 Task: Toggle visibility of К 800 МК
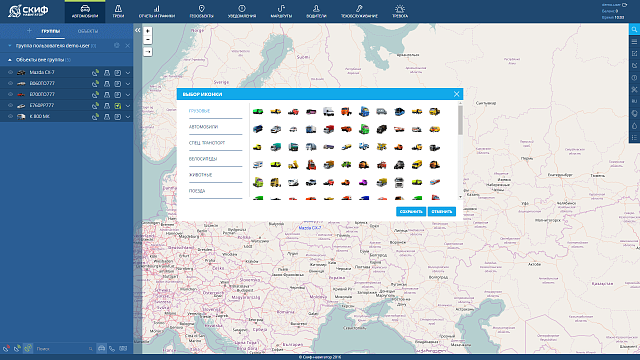[x=11, y=116]
